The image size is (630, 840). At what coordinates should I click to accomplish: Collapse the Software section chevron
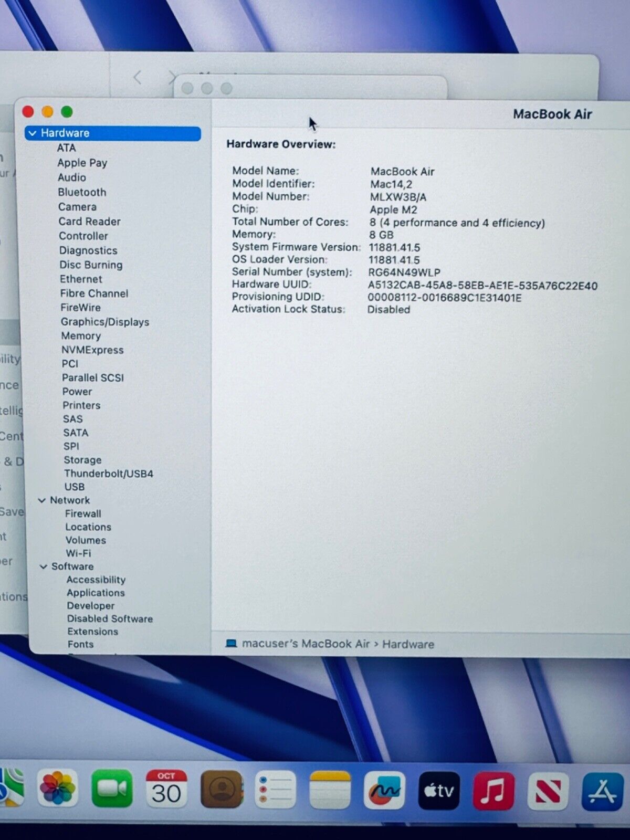(44, 567)
